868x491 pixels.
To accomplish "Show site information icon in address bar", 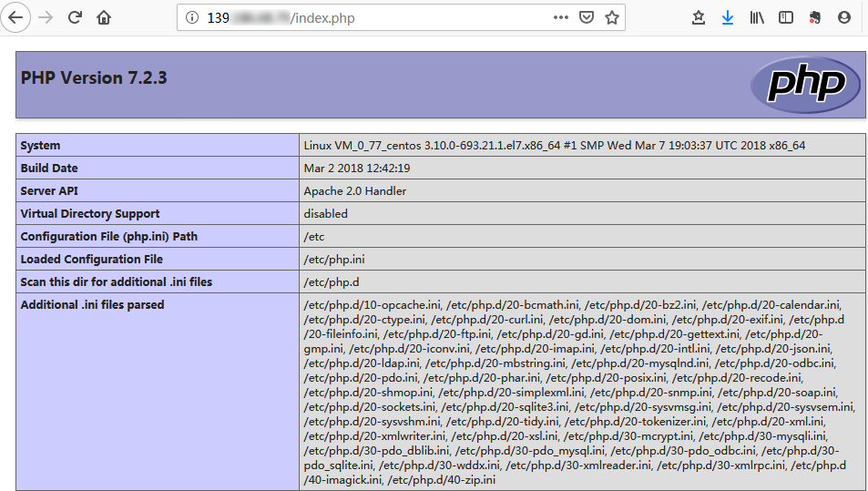I will click(192, 17).
